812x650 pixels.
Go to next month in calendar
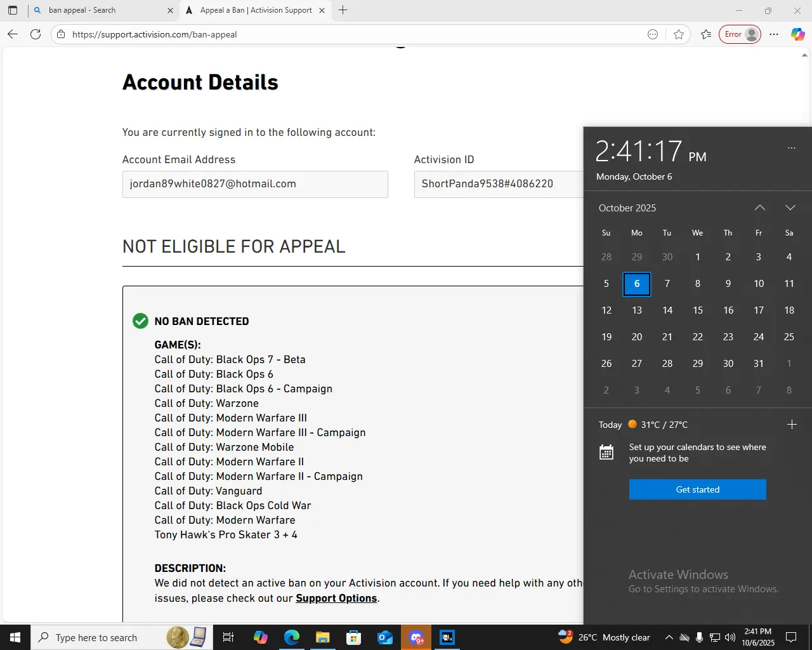790,208
